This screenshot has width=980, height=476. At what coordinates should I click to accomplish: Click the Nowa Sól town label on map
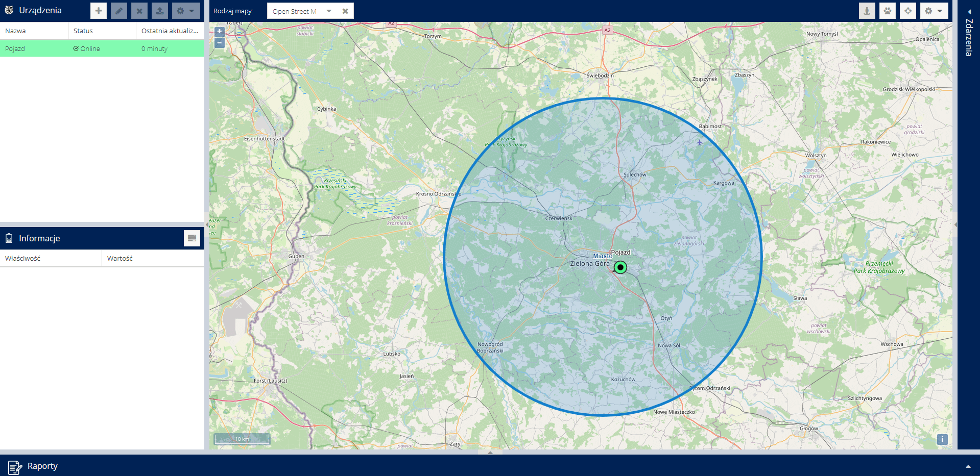pyautogui.click(x=669, y=345)
